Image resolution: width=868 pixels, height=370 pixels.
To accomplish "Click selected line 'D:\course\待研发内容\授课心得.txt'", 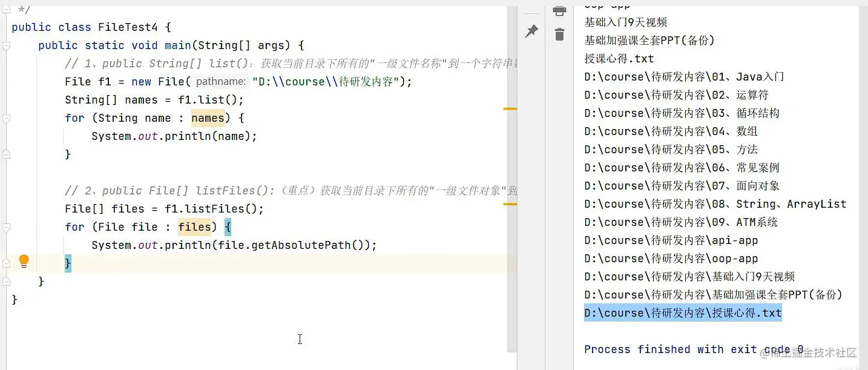I will [x=683, y=313].
